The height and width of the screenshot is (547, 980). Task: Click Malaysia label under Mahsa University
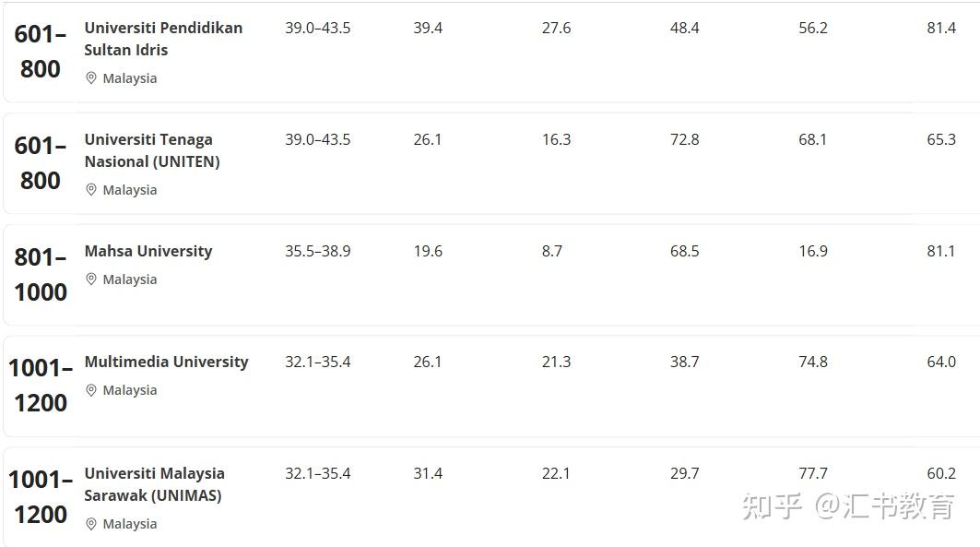pos(130,279)
